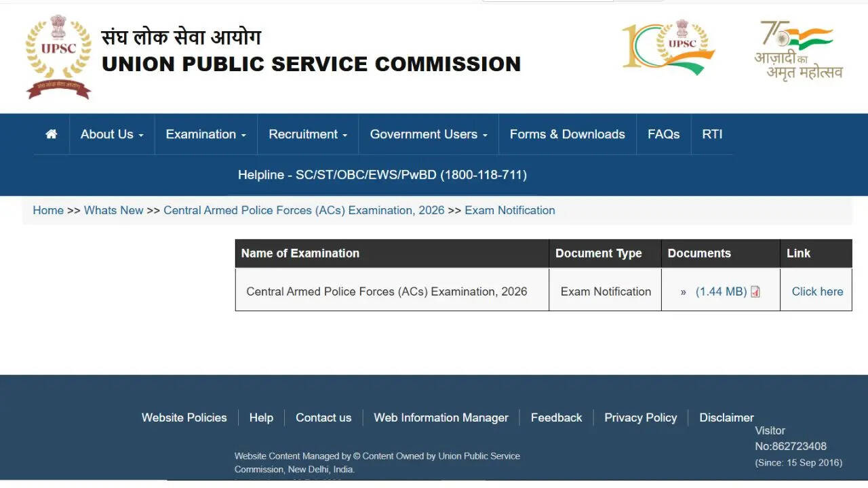Open the PDF icon next to 1.44 MB
Screen dimensions: 868x488
tap(755, 292)
